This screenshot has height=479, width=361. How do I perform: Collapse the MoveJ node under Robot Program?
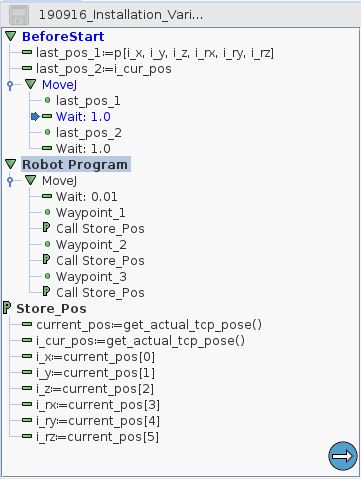(x=31, y=180)
